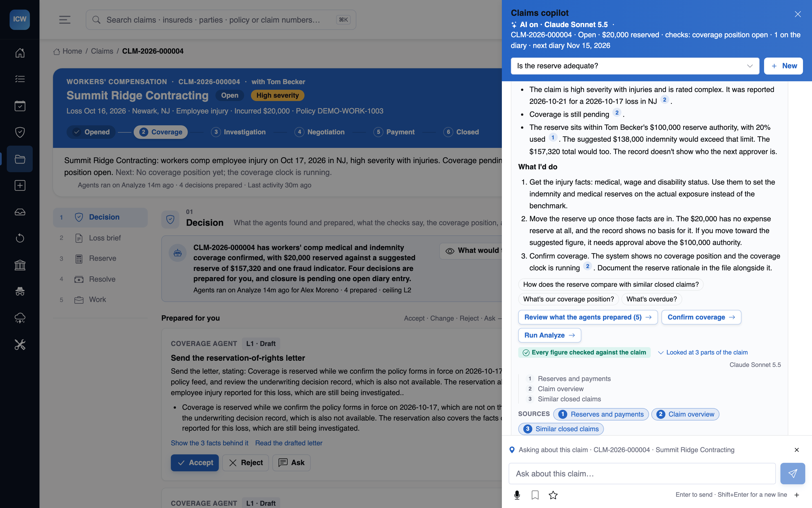Click Reject on reservation-of-rights letter

(246, 463)
